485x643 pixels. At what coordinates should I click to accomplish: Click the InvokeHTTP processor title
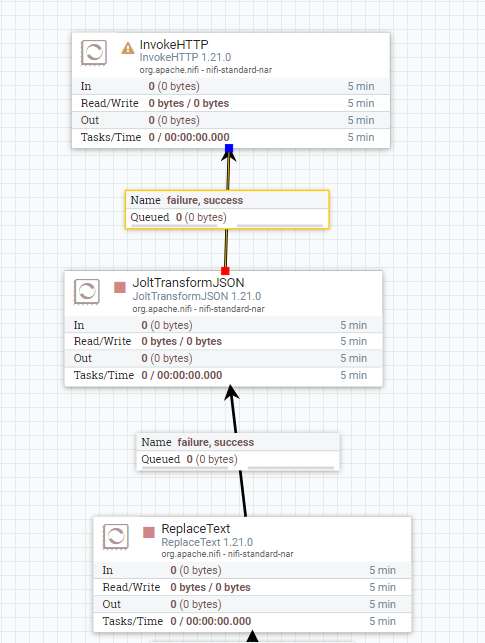[x=174, y=44]
